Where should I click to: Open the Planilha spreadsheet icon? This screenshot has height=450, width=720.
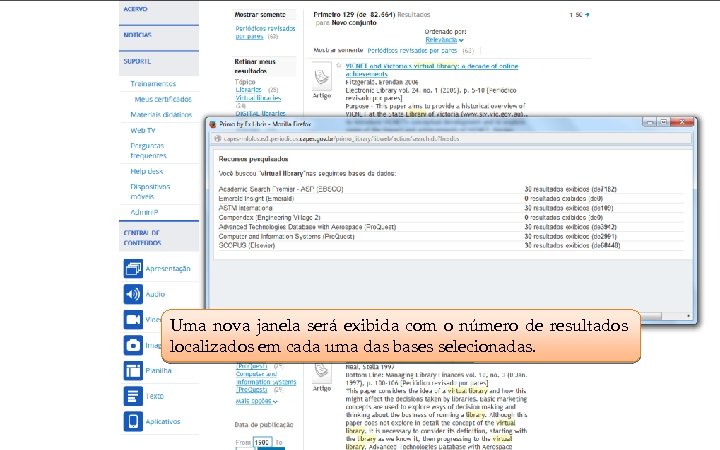pyautogui.click(x=133, y=371)
